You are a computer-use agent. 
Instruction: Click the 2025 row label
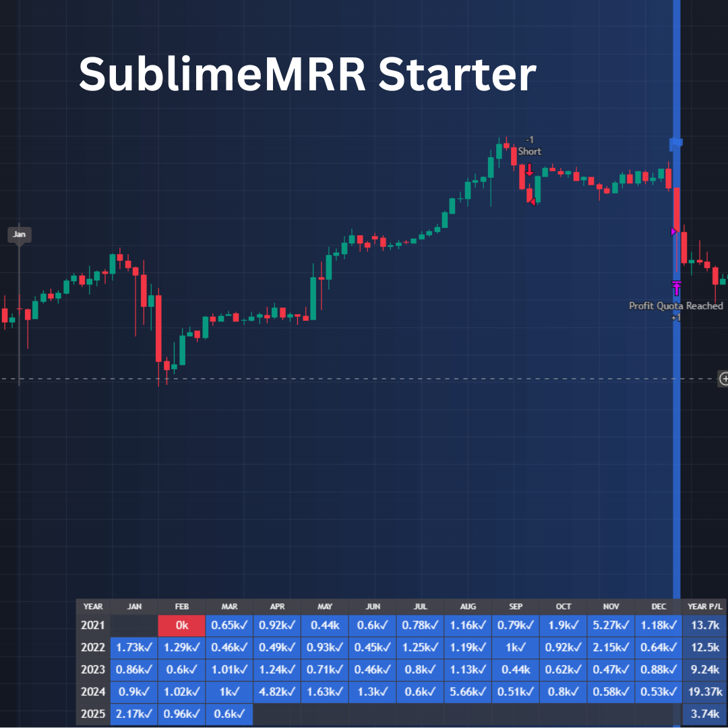pos(93,714)
